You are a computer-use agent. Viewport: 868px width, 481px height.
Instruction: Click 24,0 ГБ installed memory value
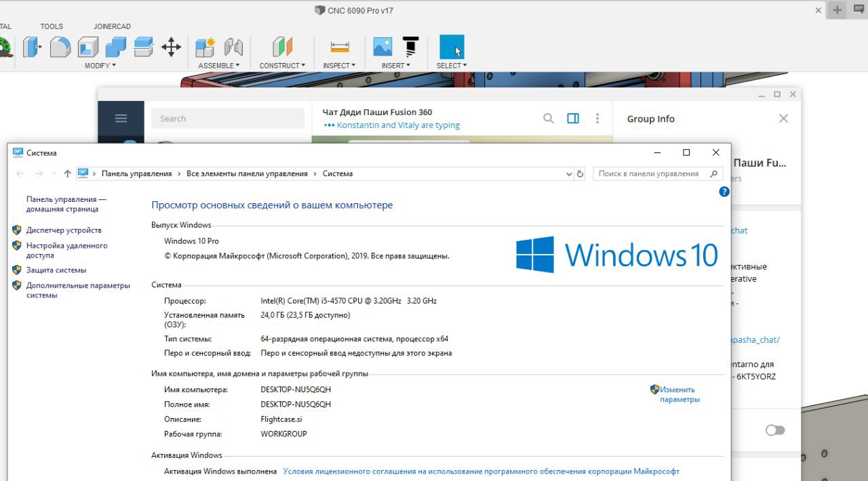(x=305, y=315)
